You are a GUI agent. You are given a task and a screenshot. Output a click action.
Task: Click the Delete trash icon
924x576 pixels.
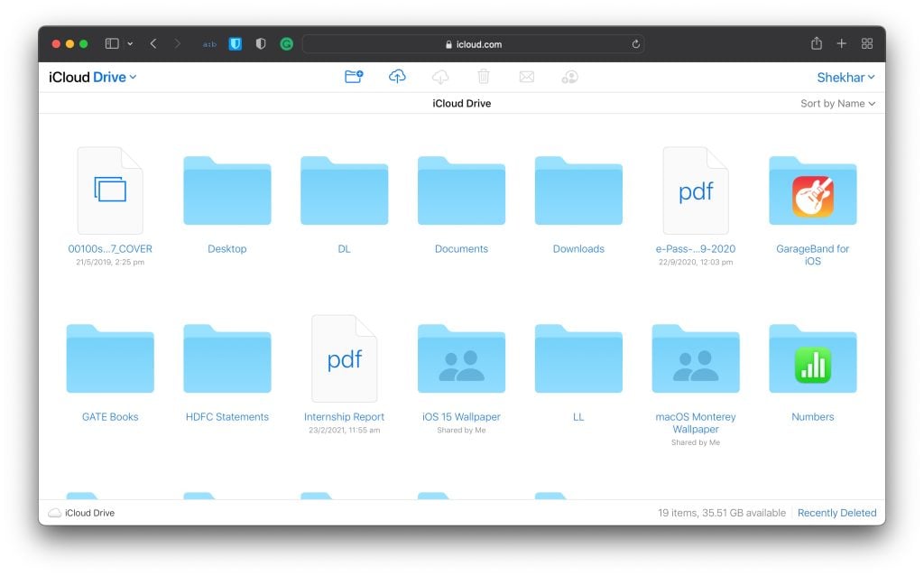click(x=484, y=77)
